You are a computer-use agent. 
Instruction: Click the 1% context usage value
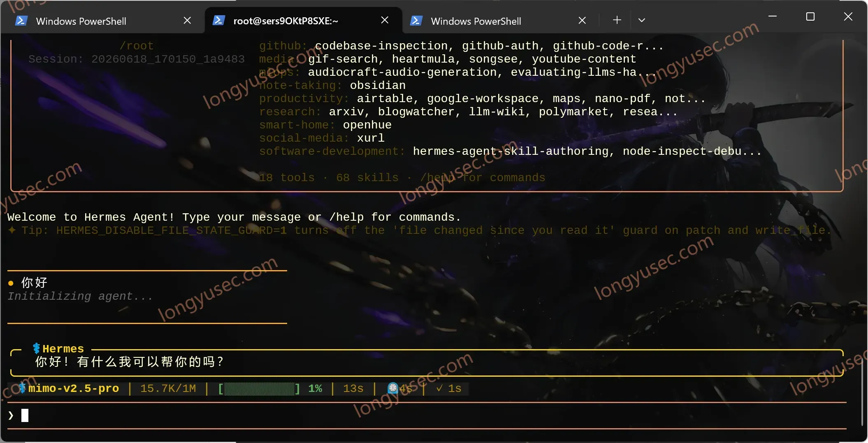tap(315, 388)
